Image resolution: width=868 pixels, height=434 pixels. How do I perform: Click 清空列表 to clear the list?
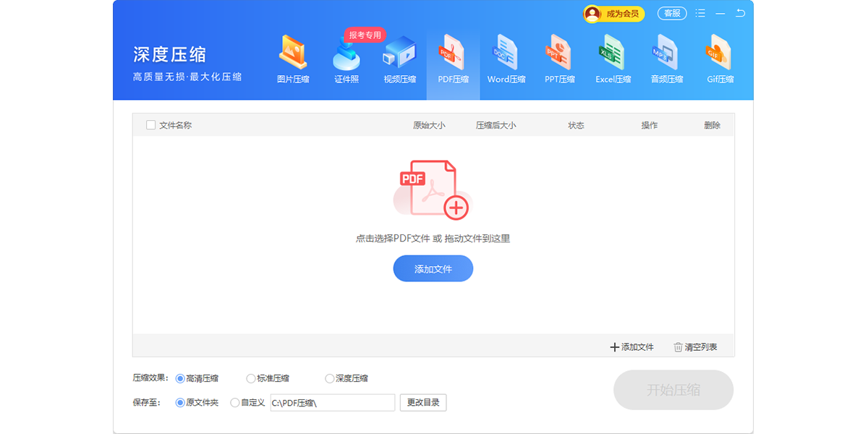pyautogui.click(x=695, y=347)
